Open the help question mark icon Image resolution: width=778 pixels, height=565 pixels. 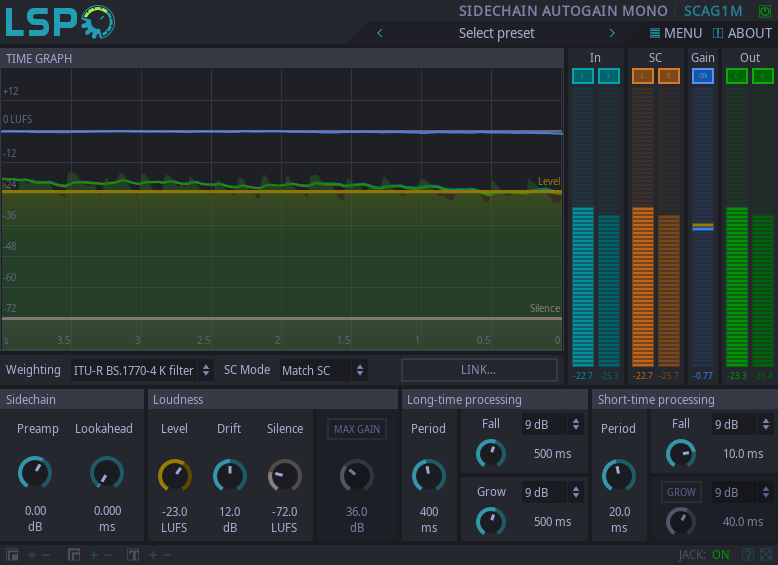(x=748, y=555)
